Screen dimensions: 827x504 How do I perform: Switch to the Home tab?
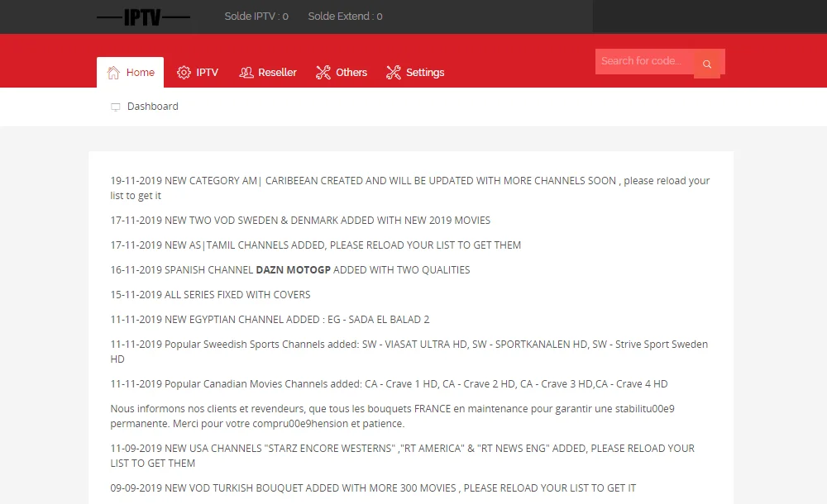131,73
